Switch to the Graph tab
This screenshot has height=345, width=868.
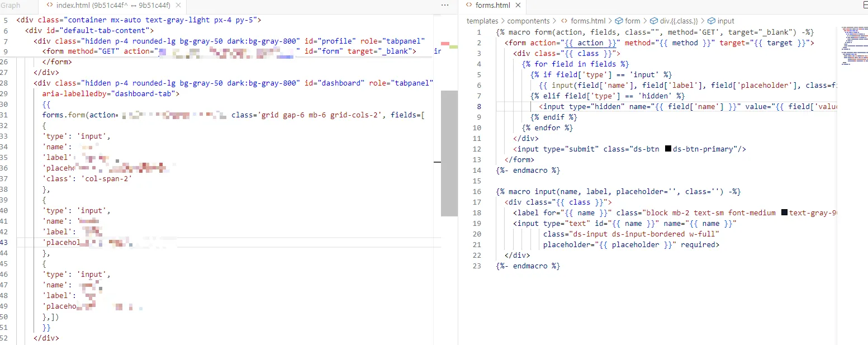10,5
